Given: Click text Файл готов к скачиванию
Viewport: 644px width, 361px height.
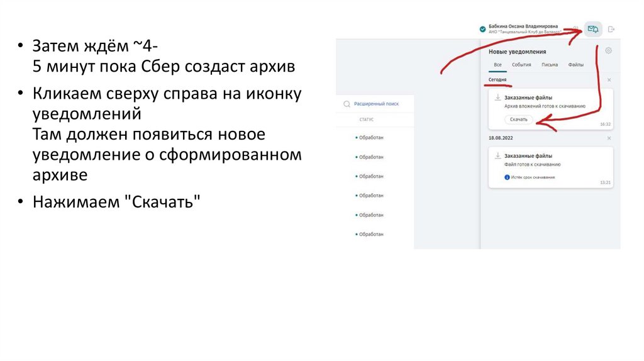Looking at the screenshot, I should point(532,164).
